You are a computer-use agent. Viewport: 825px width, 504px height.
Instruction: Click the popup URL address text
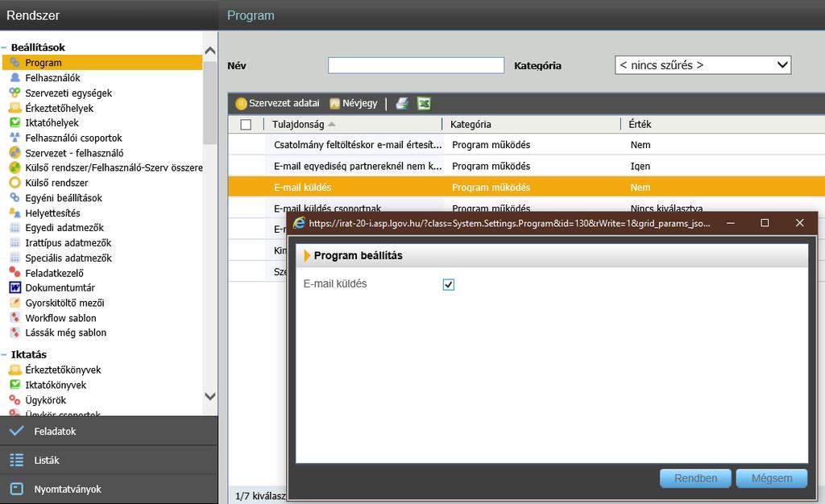[509, 223]
